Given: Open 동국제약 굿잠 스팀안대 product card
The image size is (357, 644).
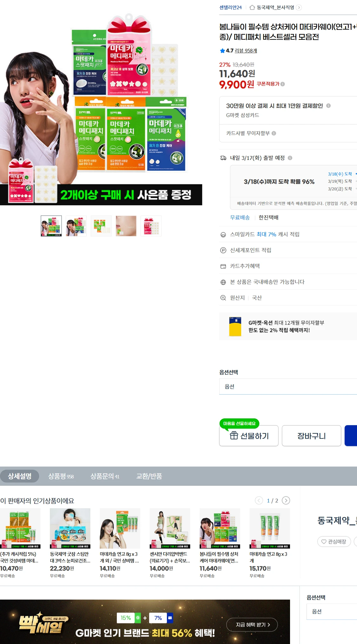Looking at the screenshot, I should coord(70,543).
